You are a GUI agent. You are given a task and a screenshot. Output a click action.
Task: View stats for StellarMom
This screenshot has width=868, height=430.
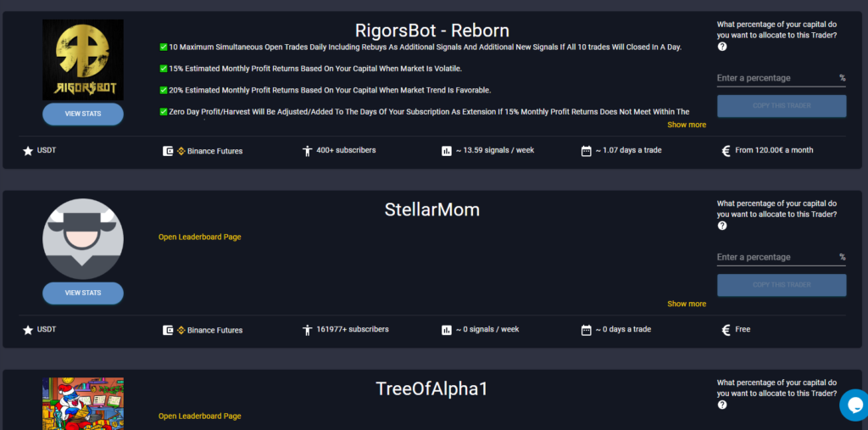coord(83,293)
